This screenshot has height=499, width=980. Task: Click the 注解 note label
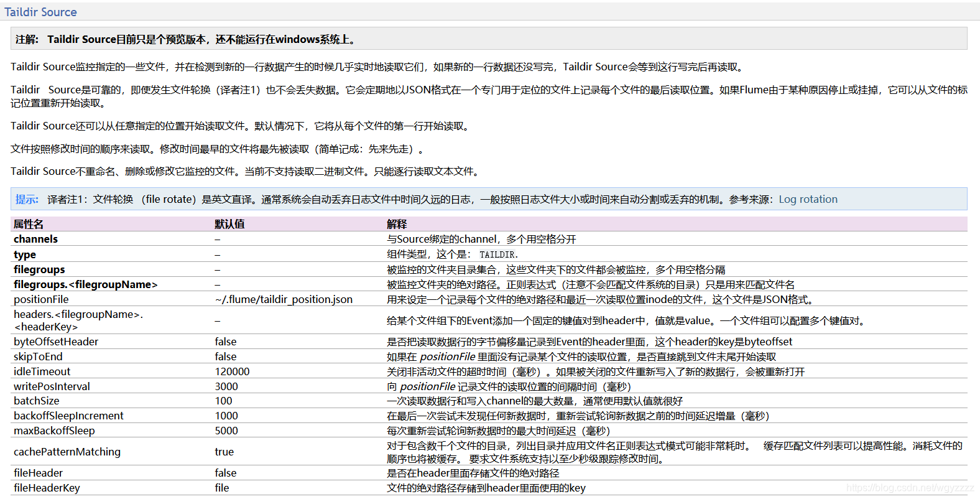(27, 39)
